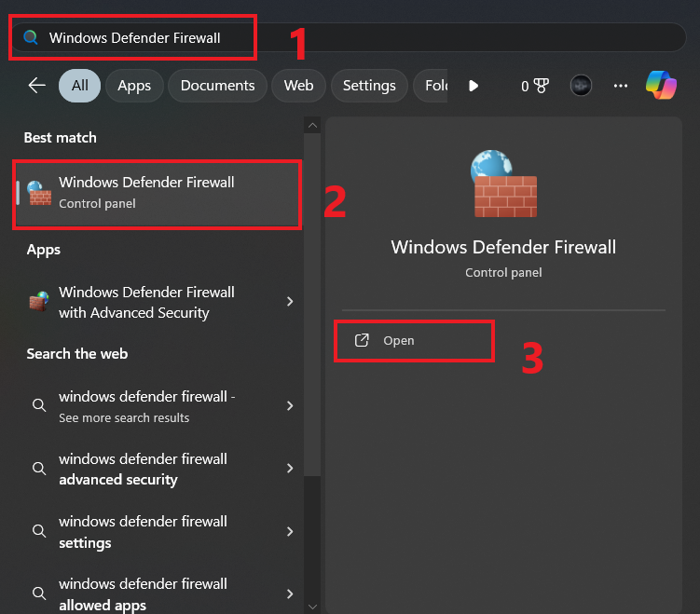Image resolution: width=700 pixels, height=614 pixels.
Task: Show more filters with the play arrow
Action: (474, 85)
